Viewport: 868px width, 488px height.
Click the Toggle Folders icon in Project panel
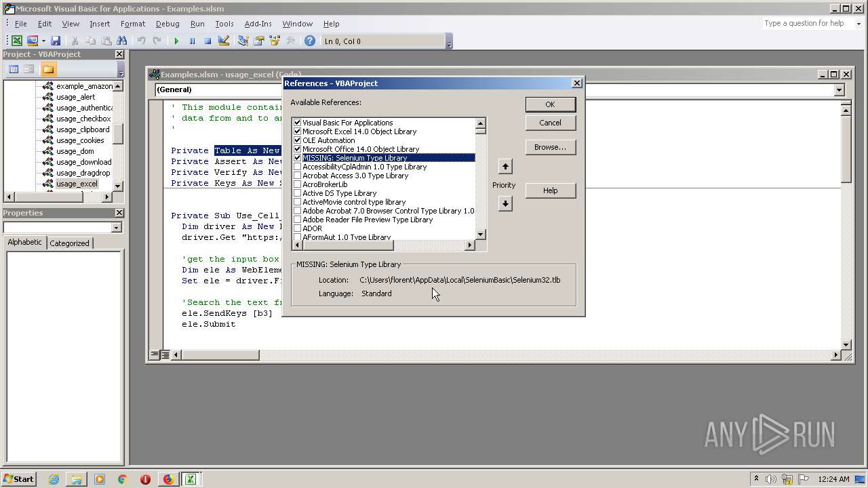(x=48, y=69)
